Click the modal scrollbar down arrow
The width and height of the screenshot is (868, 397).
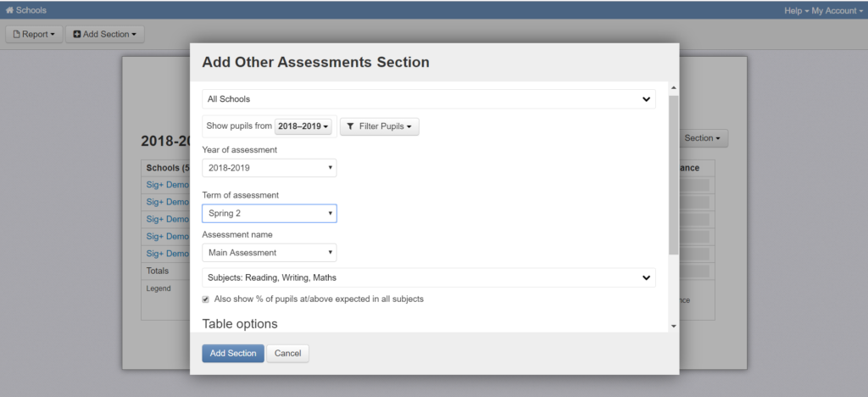point(674,326)
